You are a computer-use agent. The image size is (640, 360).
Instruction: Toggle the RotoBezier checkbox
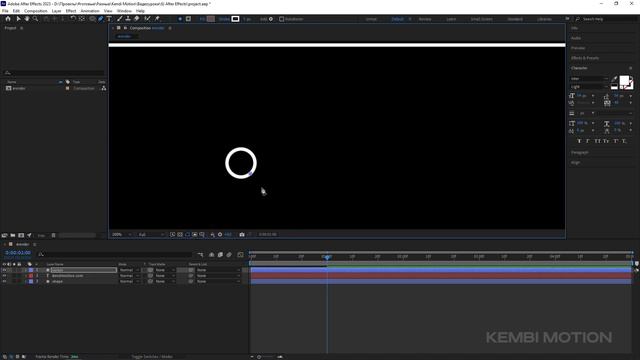click(282, 19)
